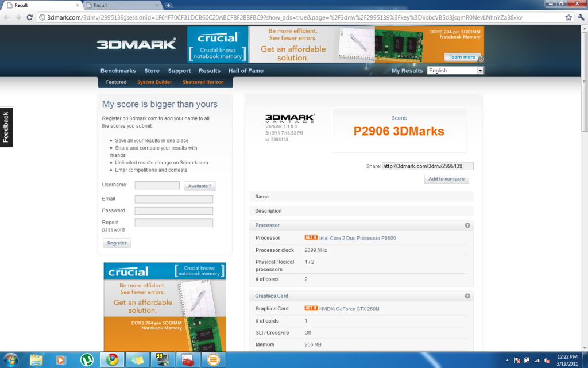Check username with Available? button
Image resolution: width=588 pixels, height=368 pixels.
coord(199,186)
